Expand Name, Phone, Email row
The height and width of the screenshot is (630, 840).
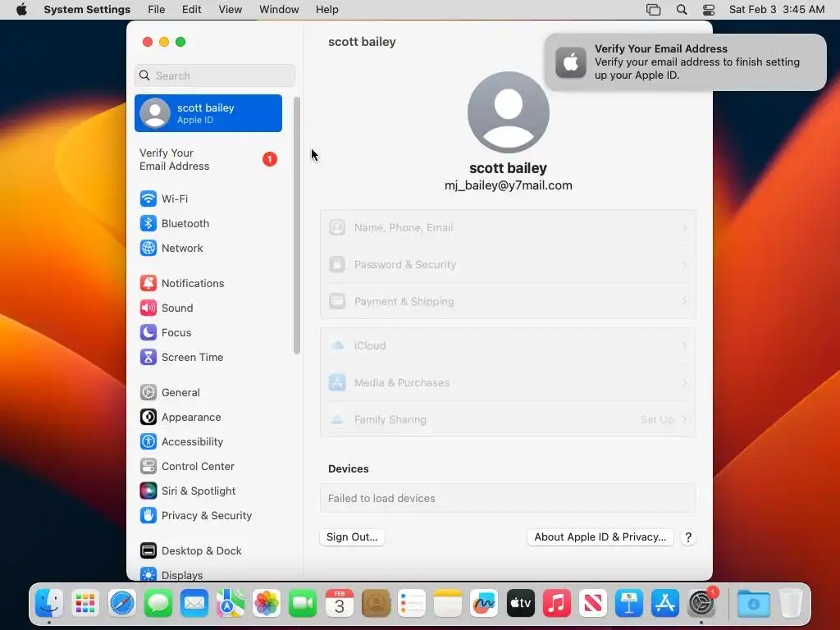508,228
